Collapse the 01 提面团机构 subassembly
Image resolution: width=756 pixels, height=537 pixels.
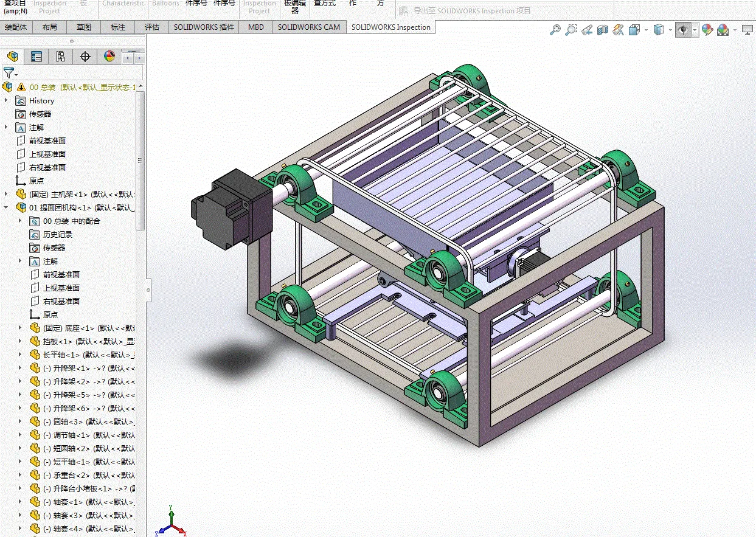tap(7, 207)
